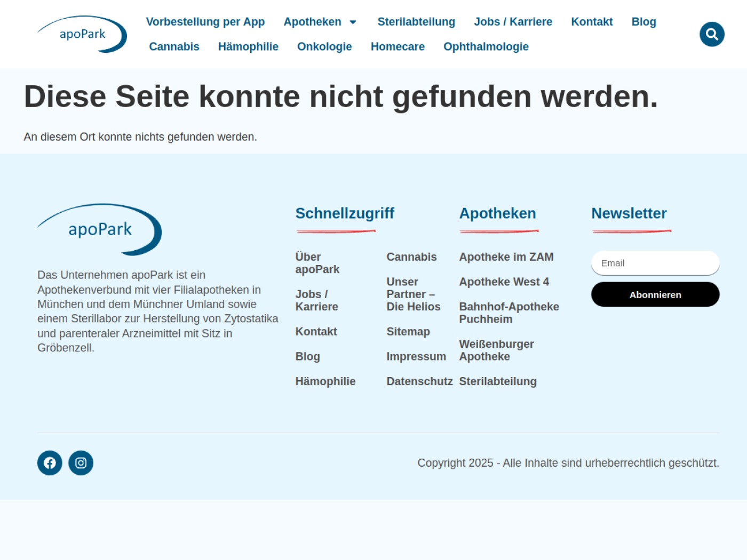The width and height of the screenshot is (747, 560).
Task: Open Vorbestellung per App menu item
Action: coord(205,22)
